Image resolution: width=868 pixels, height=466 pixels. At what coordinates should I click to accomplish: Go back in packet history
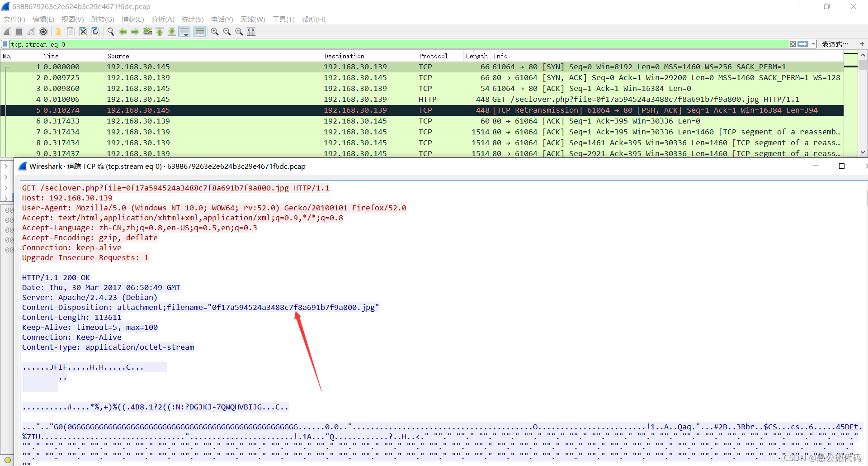click(x=123, y=32)
